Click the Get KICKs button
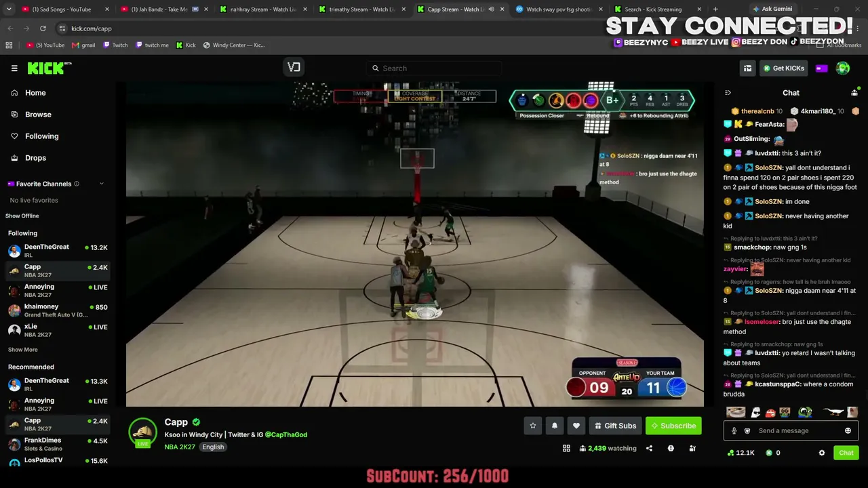The height and width of the screenshot is (488, 868). tap(783, 68)
